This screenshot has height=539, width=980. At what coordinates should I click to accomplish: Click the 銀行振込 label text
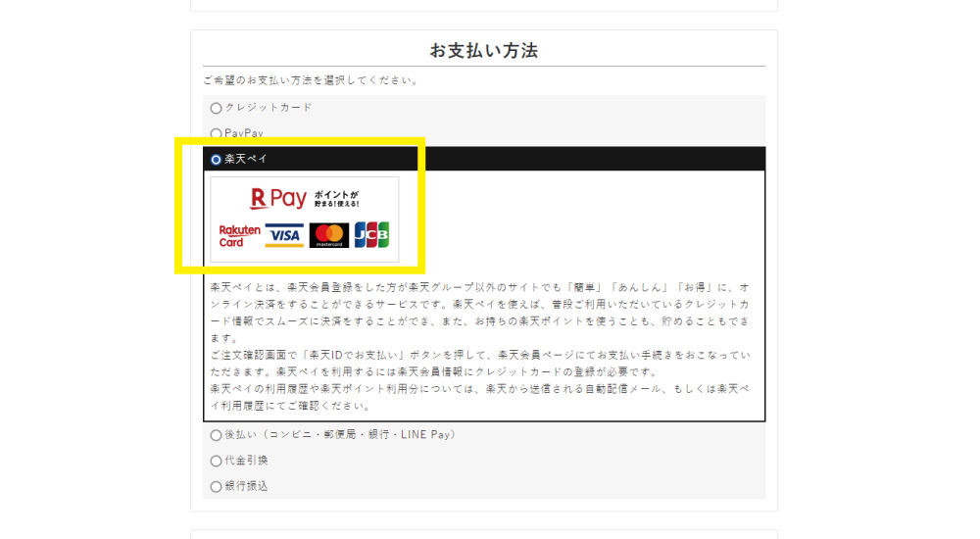click(246, 486)
